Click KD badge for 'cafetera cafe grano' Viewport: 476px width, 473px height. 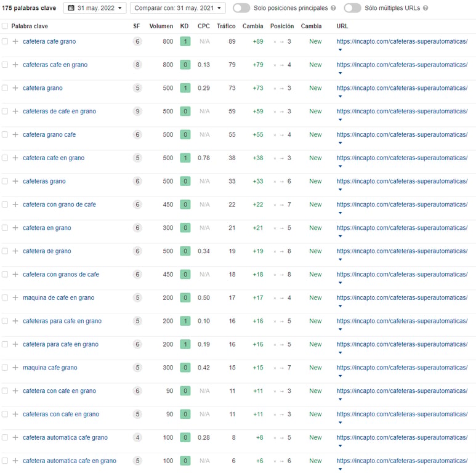pos(185,41)
